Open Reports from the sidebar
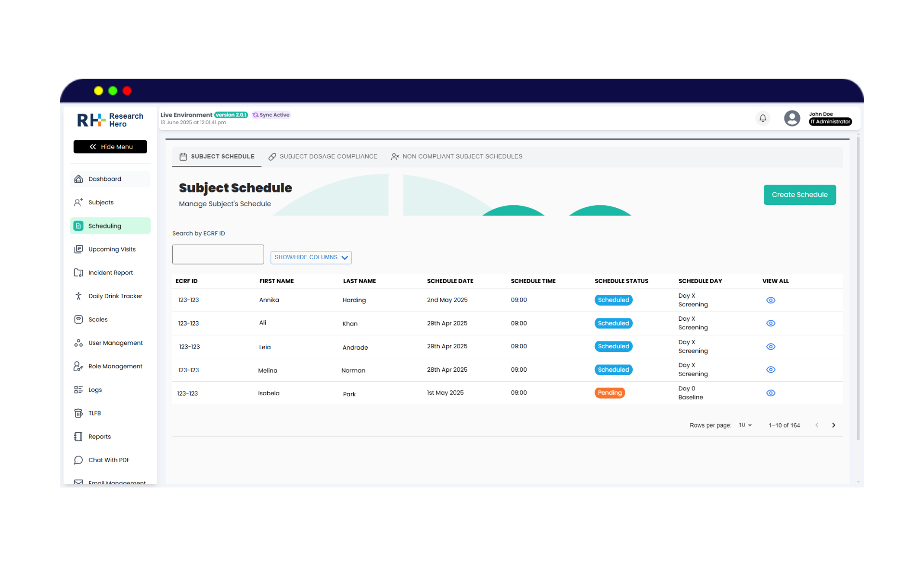 click(110, 437)
